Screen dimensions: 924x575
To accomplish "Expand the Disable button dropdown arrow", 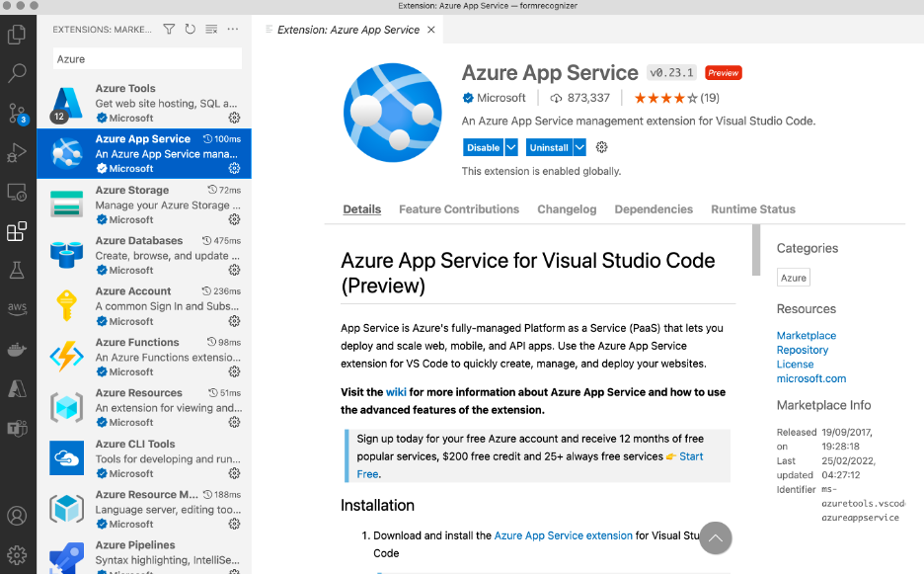I will pos(511,147).
